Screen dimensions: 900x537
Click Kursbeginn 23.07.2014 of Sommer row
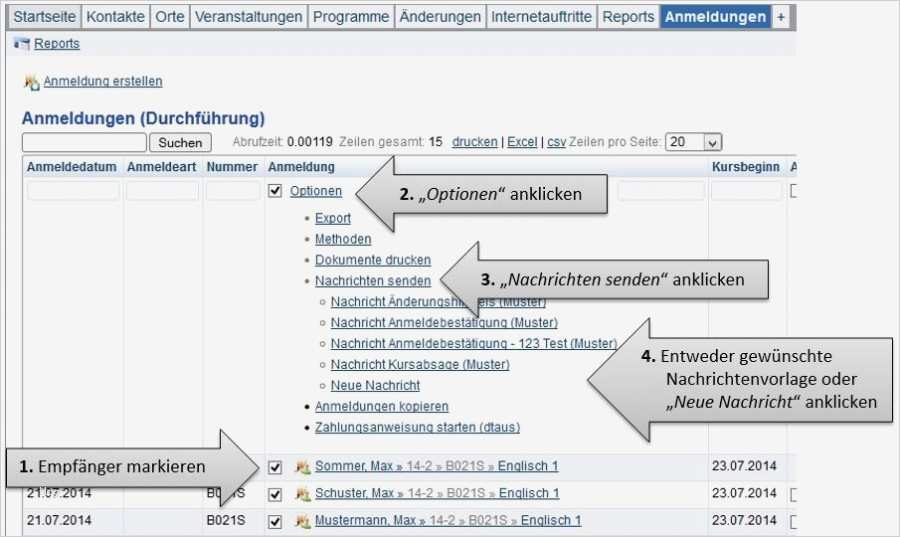(744, 466)
